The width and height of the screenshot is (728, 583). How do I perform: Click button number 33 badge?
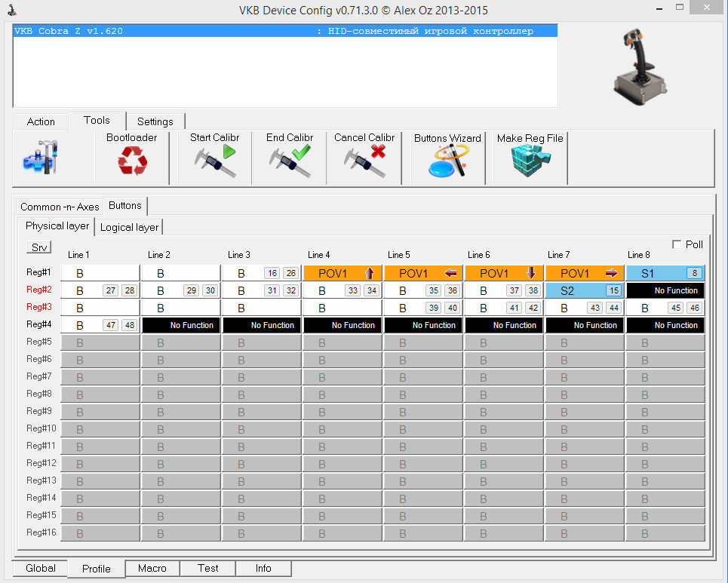(x=353, y=290)
